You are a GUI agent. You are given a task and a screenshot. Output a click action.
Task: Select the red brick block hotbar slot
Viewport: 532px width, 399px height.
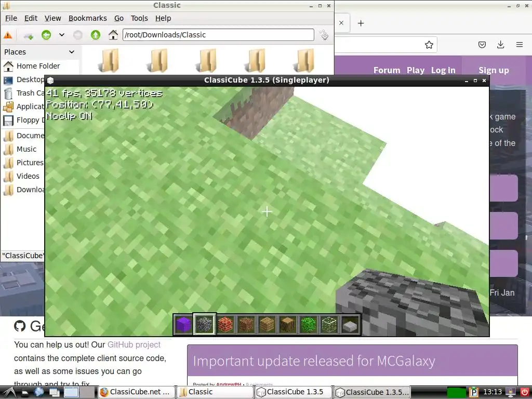coord(225,324)
